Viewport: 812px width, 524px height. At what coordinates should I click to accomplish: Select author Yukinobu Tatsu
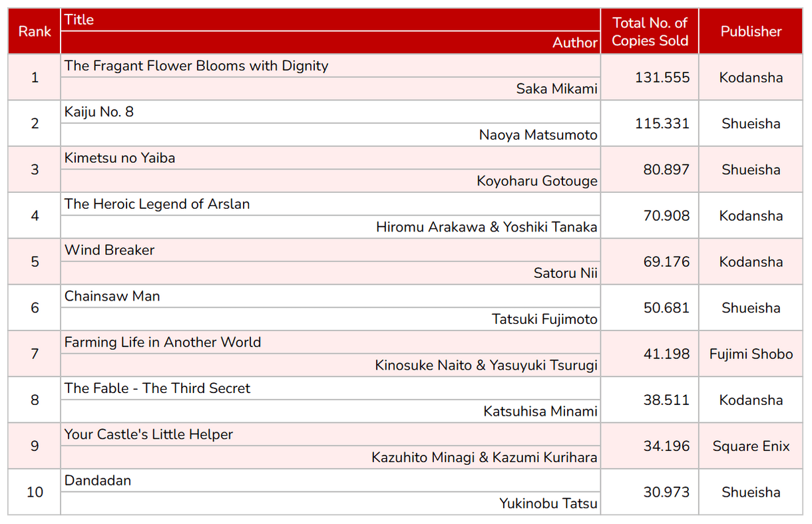pos(548,503)
